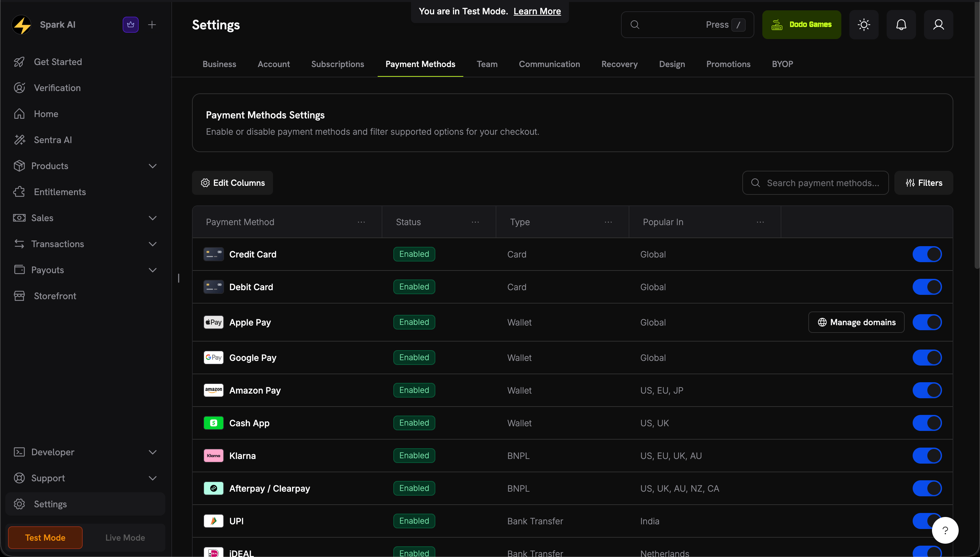Screen dimensions: 980x557
Task: Click the Amazon Pay logo icon
Action: [x=214, y=391]
